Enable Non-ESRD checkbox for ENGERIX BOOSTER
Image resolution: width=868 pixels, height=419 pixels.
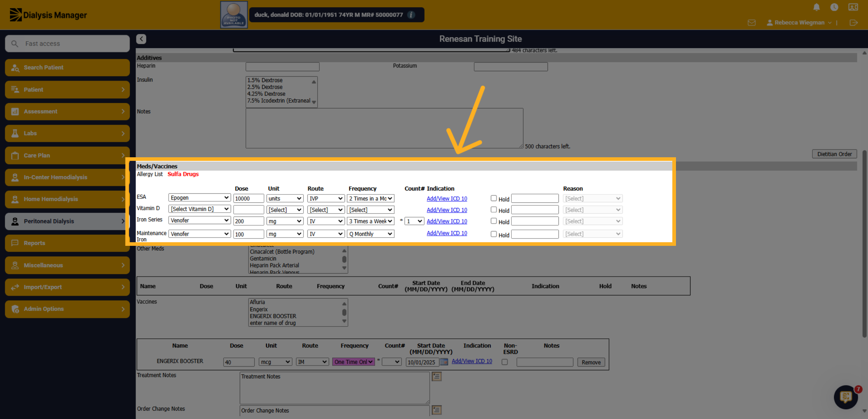[505, 362]
